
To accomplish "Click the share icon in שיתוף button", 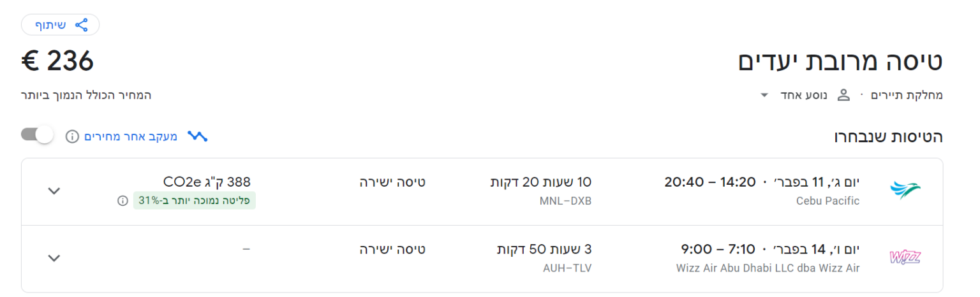I will click(81, 25).
